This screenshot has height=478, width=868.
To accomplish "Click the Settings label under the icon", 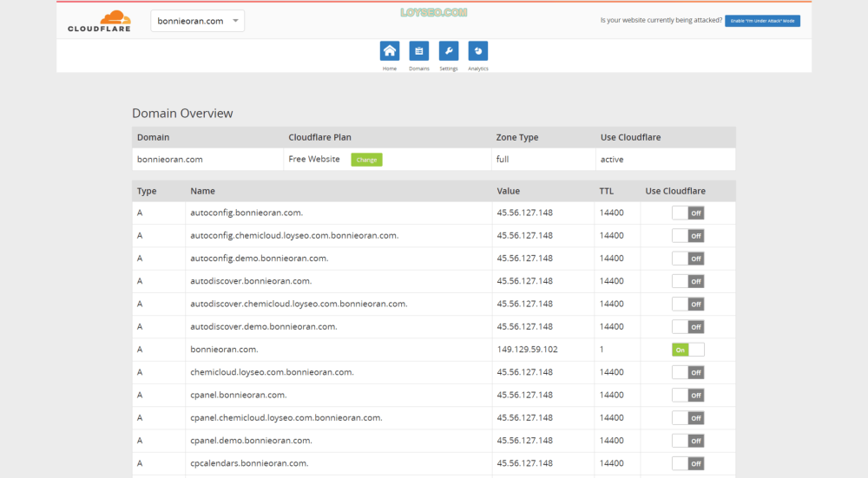I will (x=449, y=69).
